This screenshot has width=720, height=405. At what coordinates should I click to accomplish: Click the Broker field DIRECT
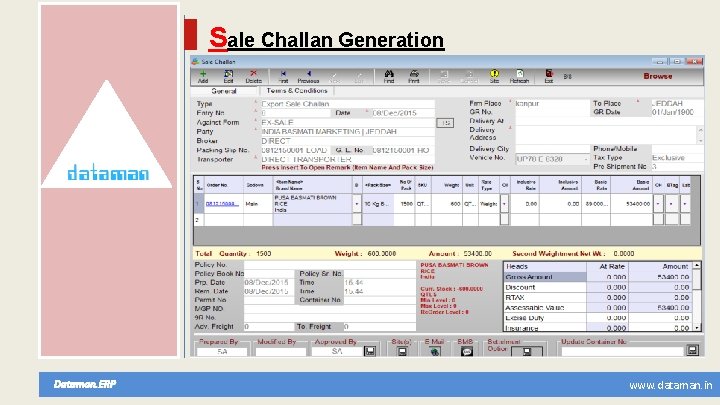tap(347, 141)
